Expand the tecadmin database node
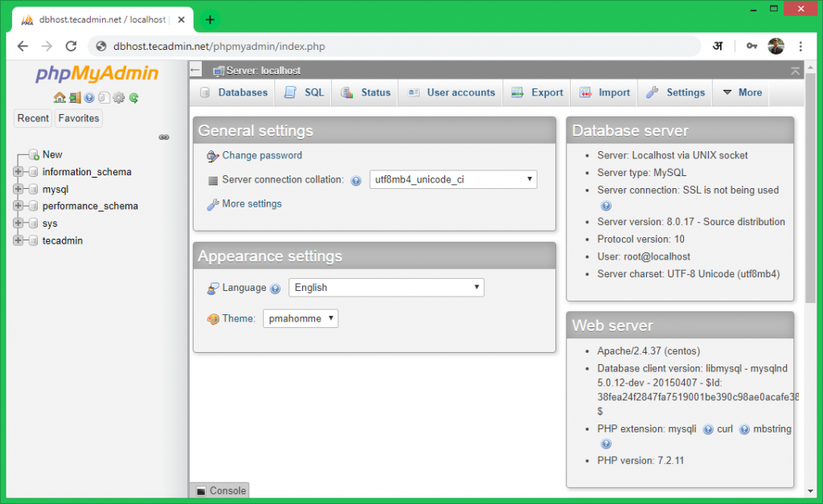Image resolution: width=823 pixels, height=504 pixels. coord(18,240)
